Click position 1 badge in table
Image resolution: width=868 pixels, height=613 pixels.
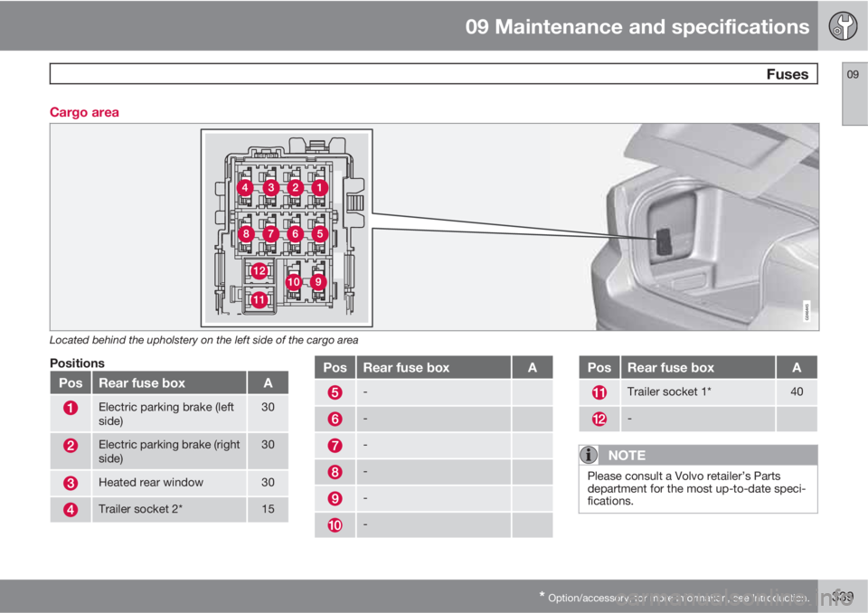point(71,408)
